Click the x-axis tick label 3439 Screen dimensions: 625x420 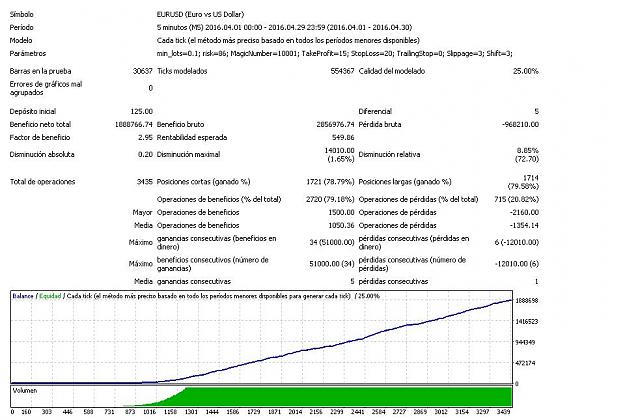pyautogui.click(x=503, y=412)
